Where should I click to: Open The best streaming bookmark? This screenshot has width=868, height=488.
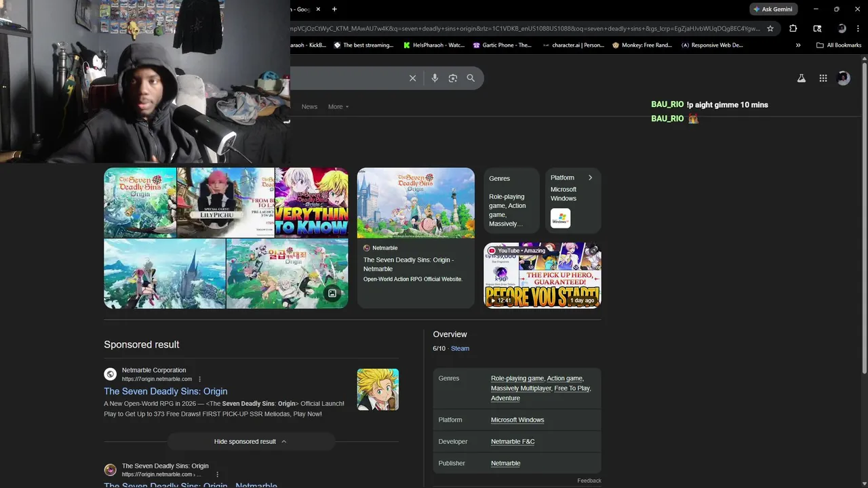363,45
